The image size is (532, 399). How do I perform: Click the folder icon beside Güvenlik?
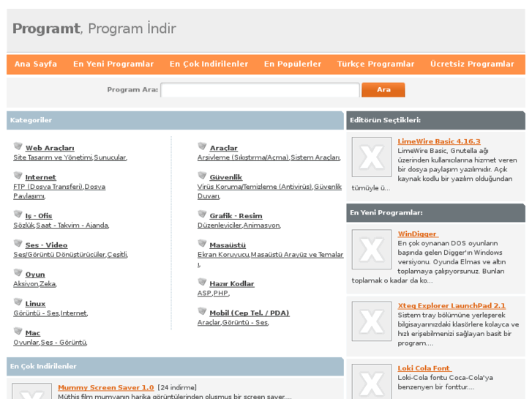point(202,175)
